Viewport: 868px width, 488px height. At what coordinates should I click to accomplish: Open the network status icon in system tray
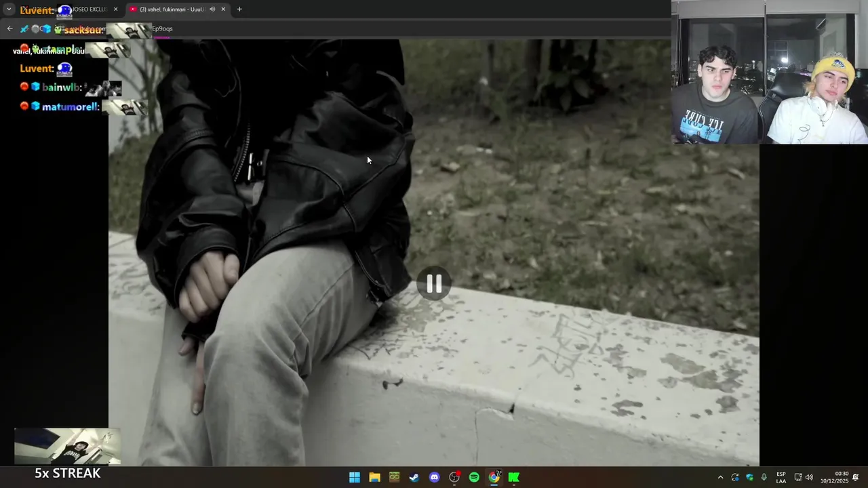[798, 477]
